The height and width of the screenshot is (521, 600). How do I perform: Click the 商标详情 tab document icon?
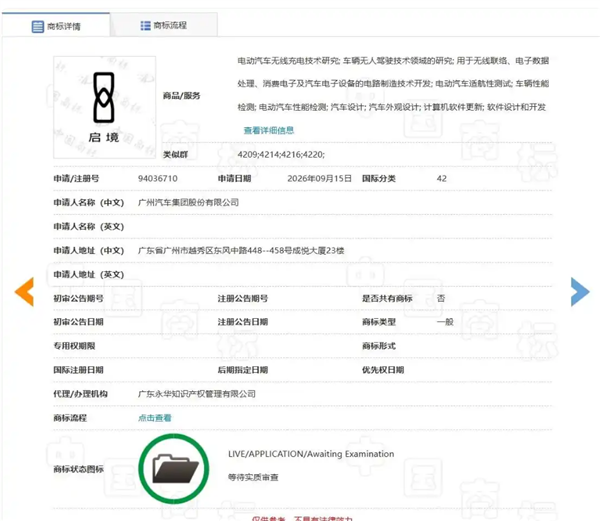pyautogui.click(x=38, y=26)
